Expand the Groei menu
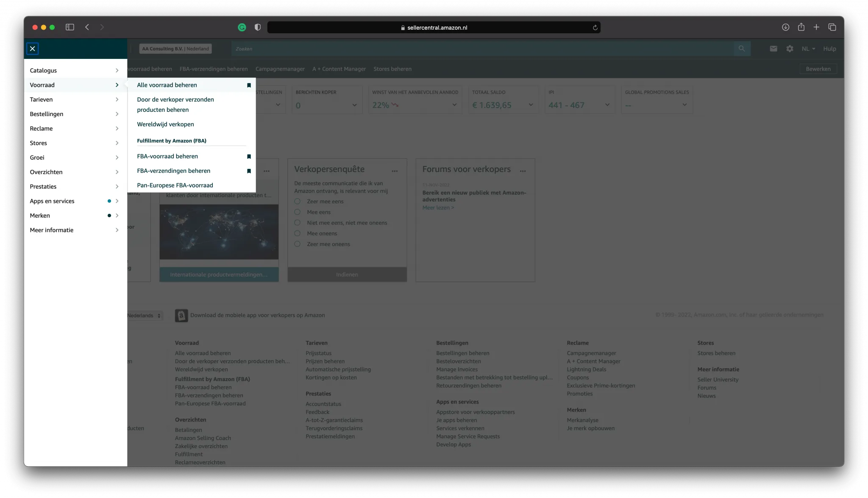868x498 pixels. (75, 158)
